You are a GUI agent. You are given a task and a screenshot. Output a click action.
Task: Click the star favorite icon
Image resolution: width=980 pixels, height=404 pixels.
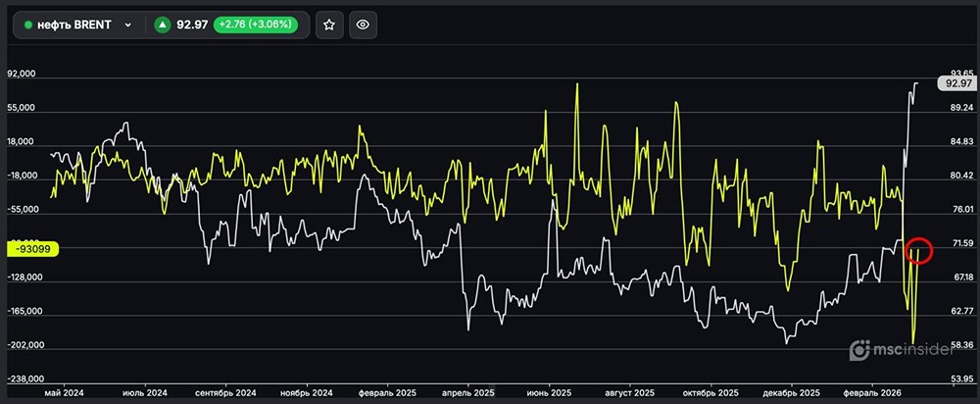329,25
